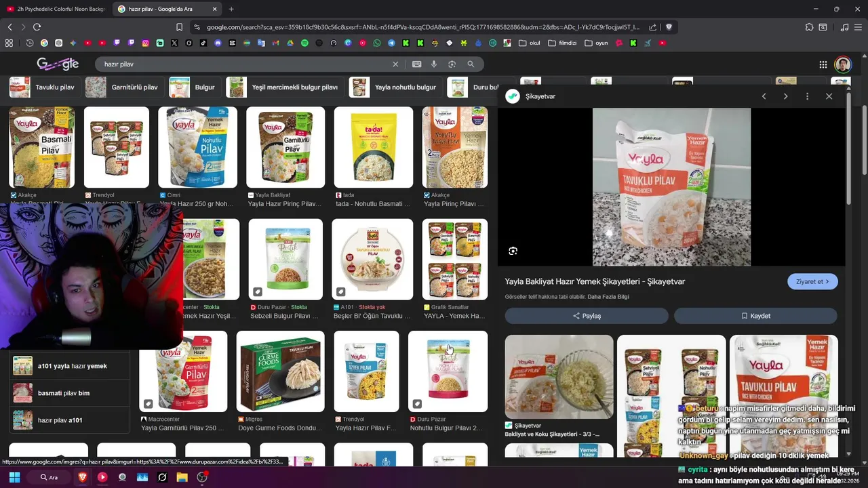Switch to the Psychedelic Colorful Neon Background tab
868x488 pixels.
pos(56,9)
